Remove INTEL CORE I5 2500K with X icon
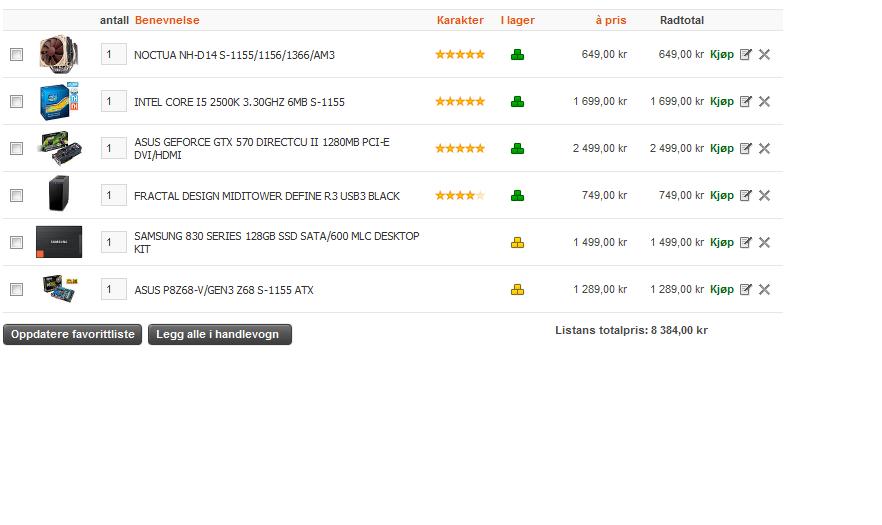882x525 pixels. pyautogui.click(x=764, y=101)
